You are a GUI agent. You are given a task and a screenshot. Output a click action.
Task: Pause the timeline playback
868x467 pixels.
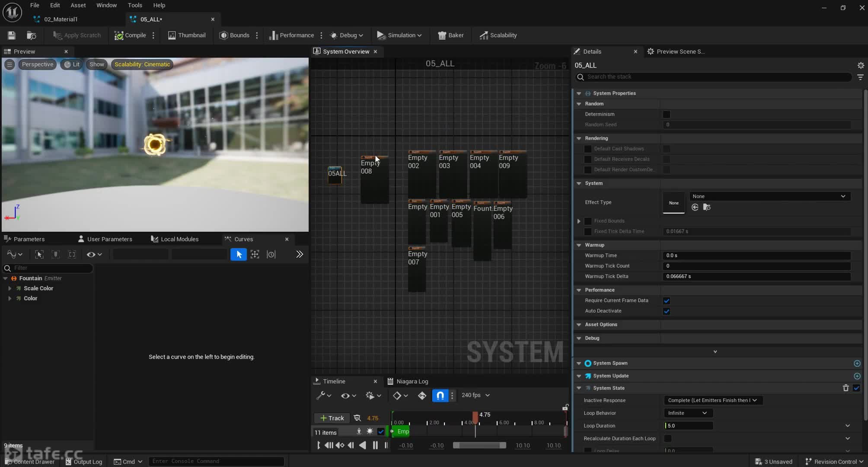click(375, 445)
